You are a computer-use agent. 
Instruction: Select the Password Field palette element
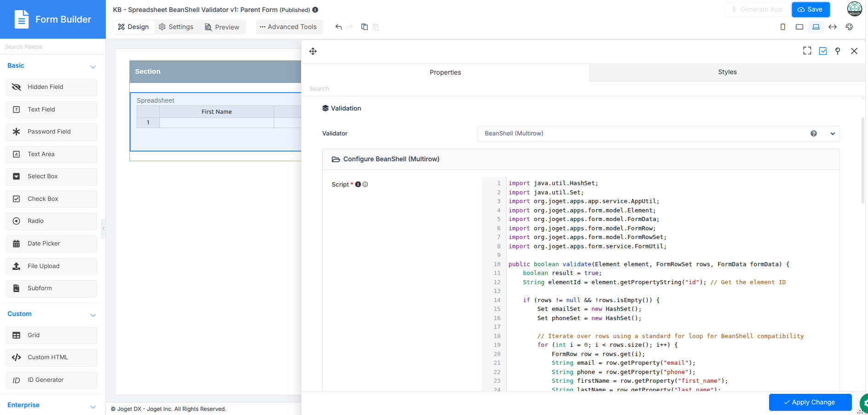click(x=52, y=132)
